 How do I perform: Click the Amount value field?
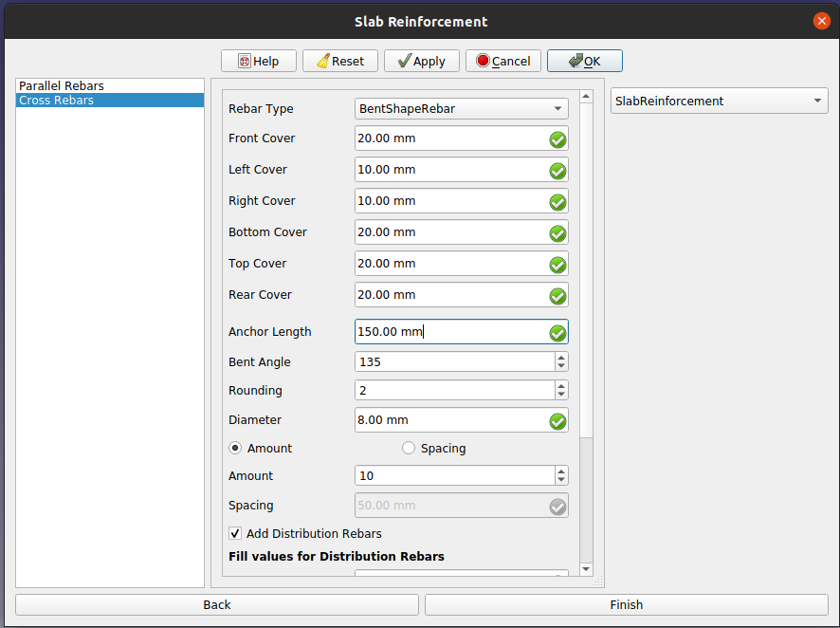pyautogui.click(x=455, y=476)
